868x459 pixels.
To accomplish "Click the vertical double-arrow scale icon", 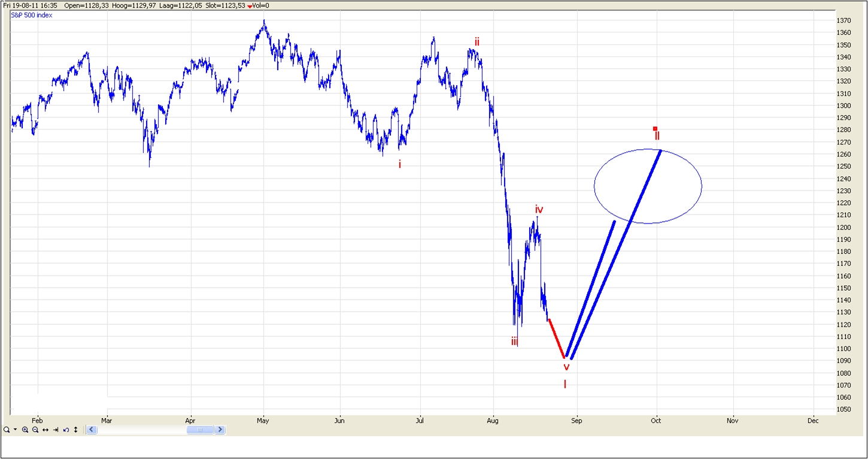I will [x=76, y=430].
